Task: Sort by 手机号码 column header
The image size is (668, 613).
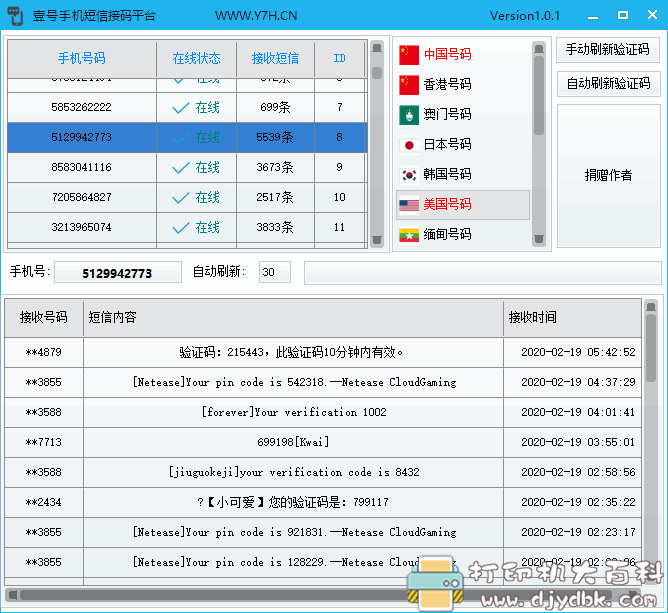Action: click(82, 58)
